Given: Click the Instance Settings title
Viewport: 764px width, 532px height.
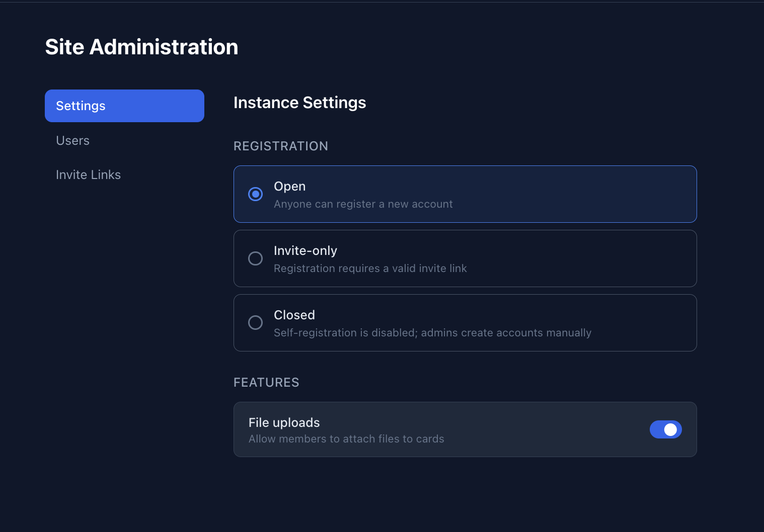Looking at the screenshot, I should [x=299, y=102].
